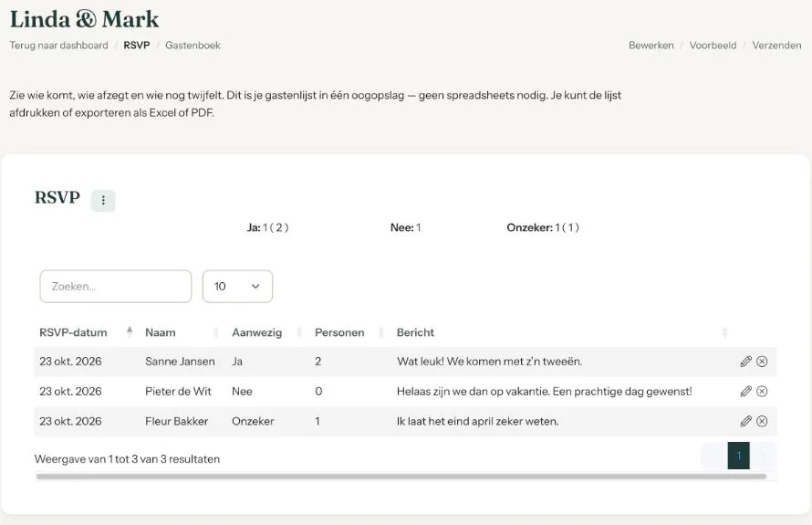Click the Ja status in Sanne's row
The width and height of the screenshot is (812, 525).
click(237, 362)
